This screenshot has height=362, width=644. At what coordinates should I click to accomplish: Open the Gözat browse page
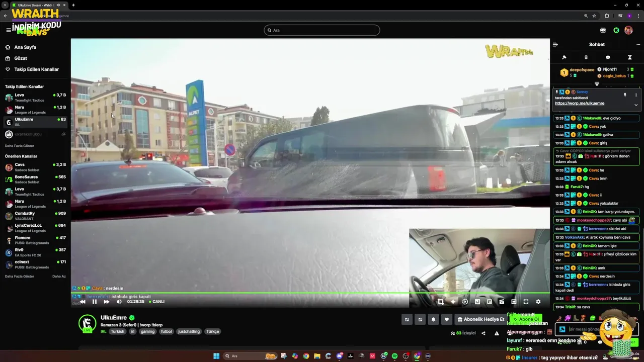pyautogui.click(x=21, y=58)
